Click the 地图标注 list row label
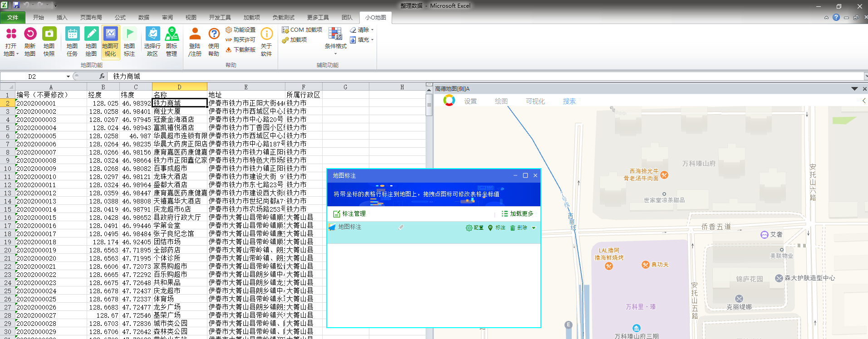Viewport: 868px width, 339px height. pyautogui.click(x=350, y=227)
